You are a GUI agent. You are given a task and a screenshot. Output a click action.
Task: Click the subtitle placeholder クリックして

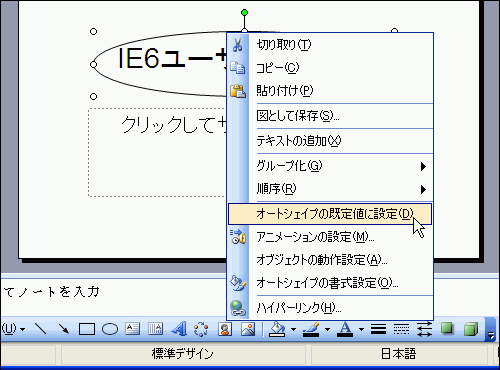173,125
